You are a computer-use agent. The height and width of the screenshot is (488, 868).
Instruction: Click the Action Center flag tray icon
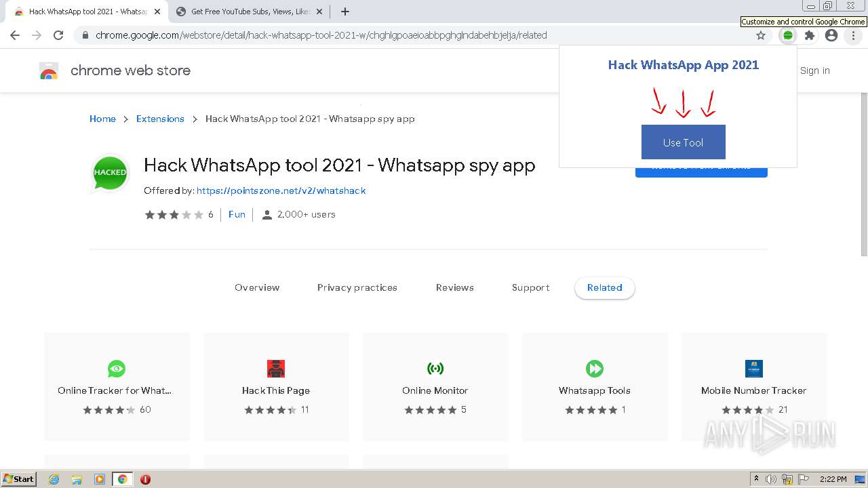point(804,479)
